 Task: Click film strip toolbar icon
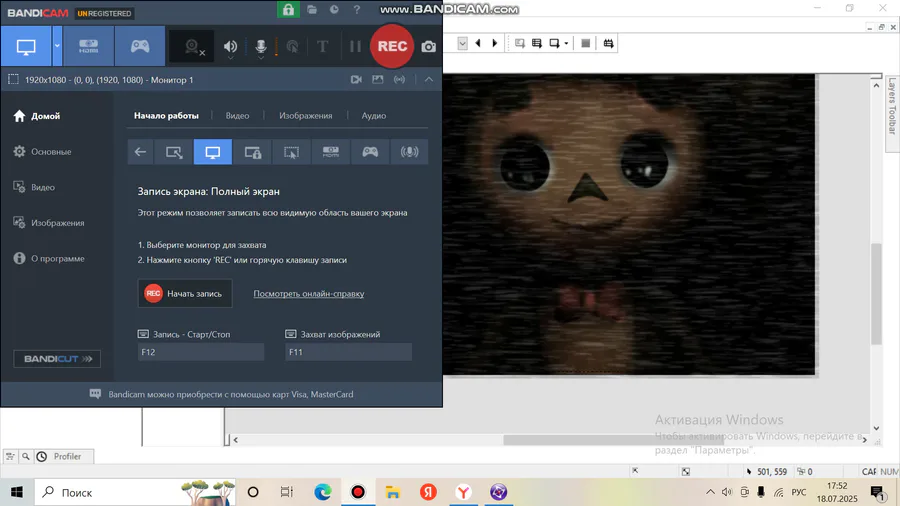(608, 43)
